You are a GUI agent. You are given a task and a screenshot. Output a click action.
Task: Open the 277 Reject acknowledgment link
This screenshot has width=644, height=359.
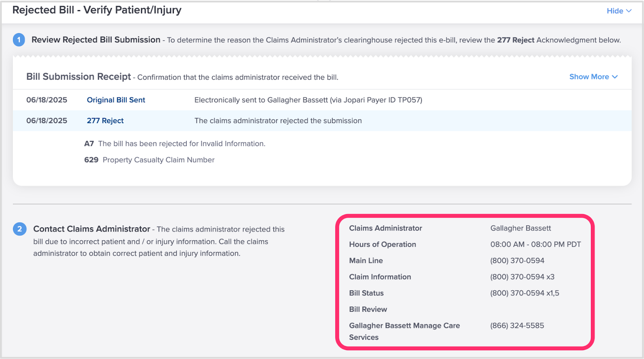point(105,121)
